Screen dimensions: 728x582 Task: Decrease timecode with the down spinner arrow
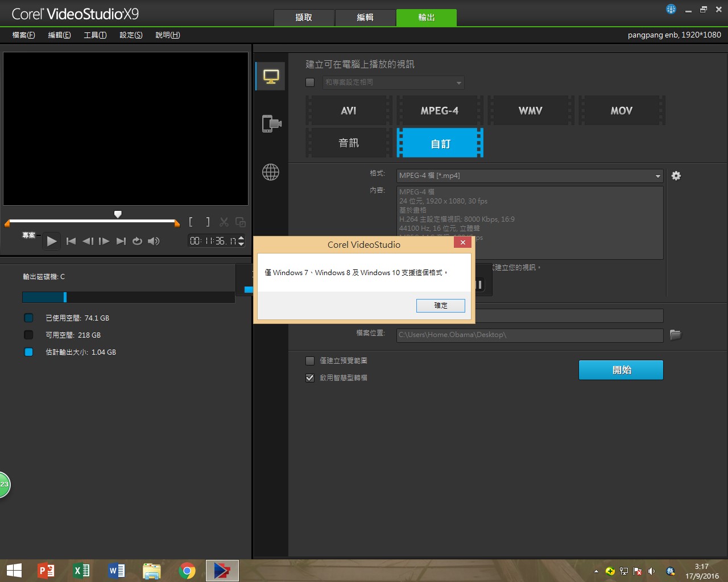click(241, 244)
